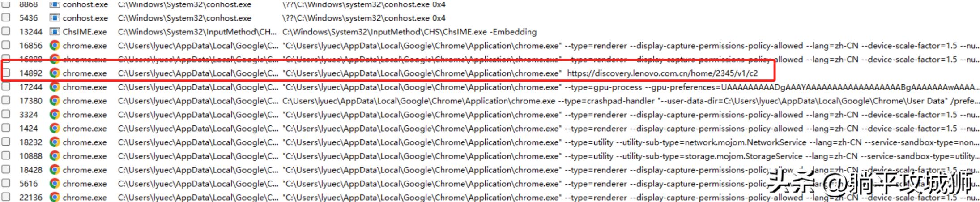This screenshot has height=202, width=980.
Task: Tick the checkbox for gpu-process 17244
Action: coord(6,86)
